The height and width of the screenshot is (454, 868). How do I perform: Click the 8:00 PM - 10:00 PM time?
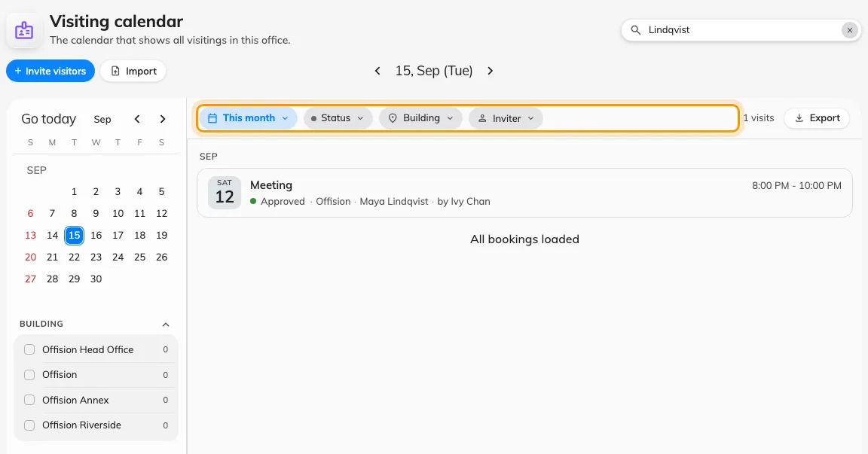coord(796,186)
